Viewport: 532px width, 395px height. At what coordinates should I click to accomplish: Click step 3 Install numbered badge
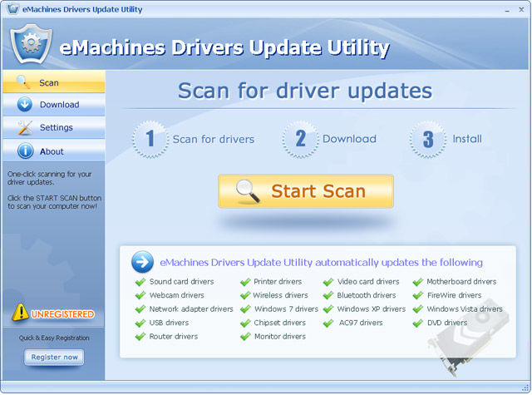(x=427, y=139)
